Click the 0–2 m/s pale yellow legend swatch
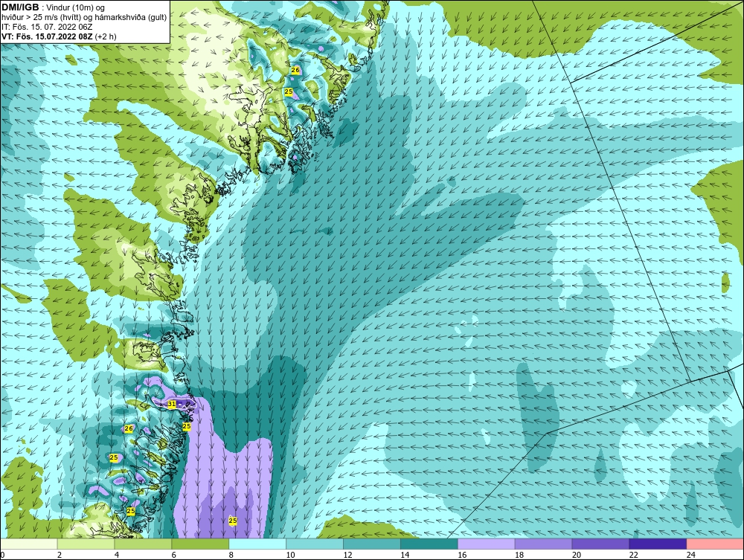This screenshot has height=560, width=744. point(29,544)
